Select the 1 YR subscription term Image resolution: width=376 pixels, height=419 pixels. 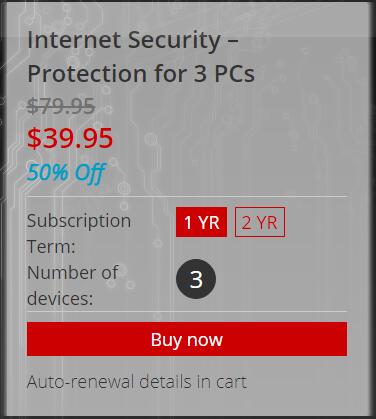(201, 222)
